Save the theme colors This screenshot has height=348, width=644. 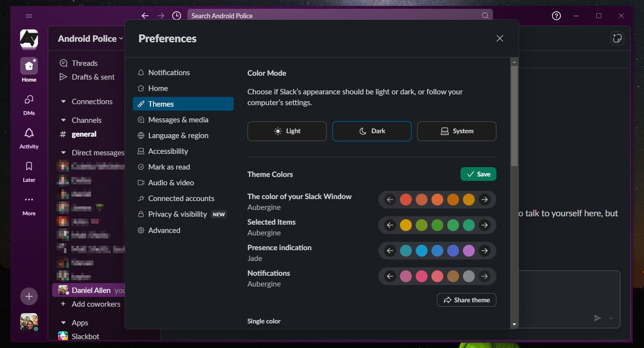(478, 174)
